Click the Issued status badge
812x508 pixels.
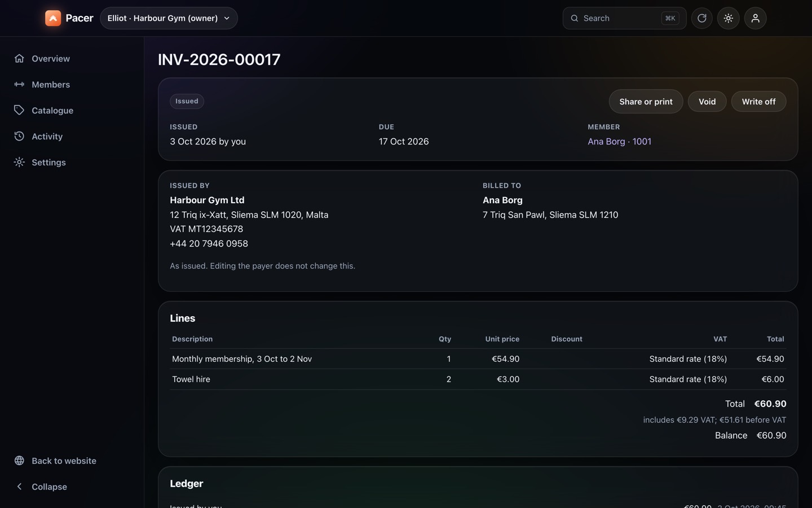[187, 101]
